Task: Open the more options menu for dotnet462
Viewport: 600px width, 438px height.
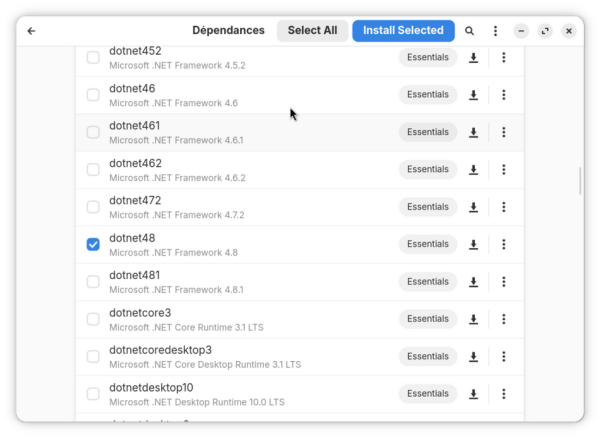Action: click(x=504, y=169)
